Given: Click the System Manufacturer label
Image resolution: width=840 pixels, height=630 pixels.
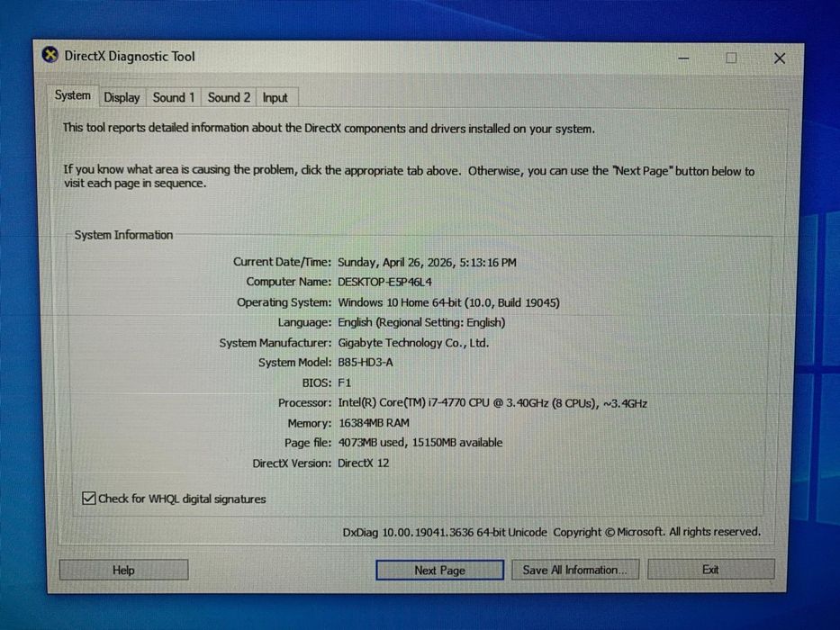Looking at the screenshot, I should (275, 343).
